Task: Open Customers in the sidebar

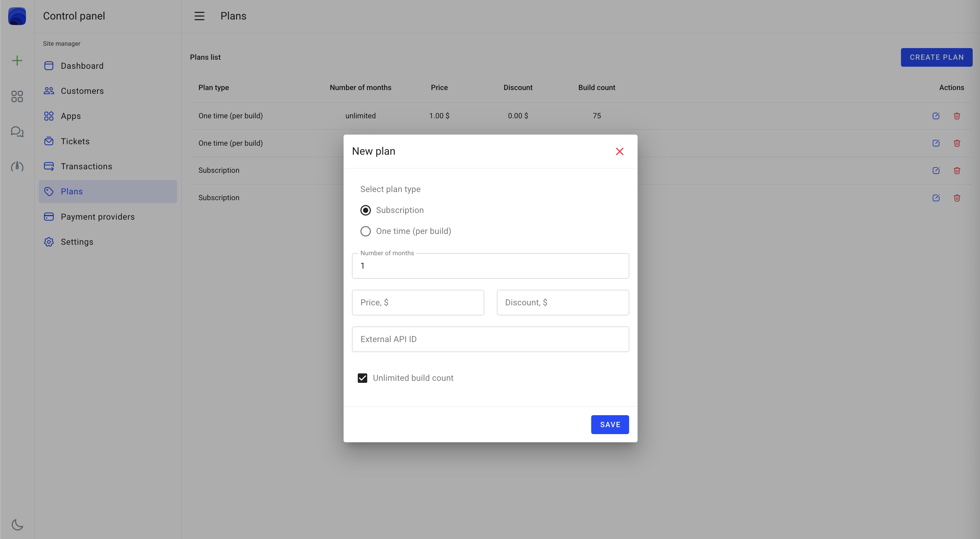Action: click(82, 91)
